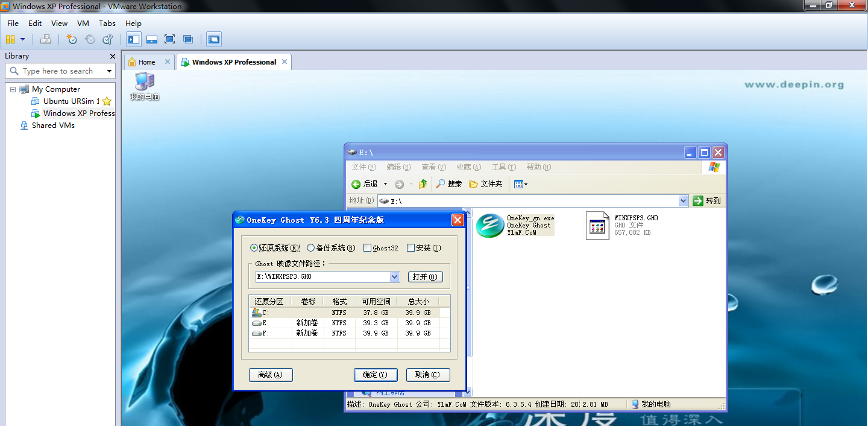Toggle the console view icon
The image size is (868, 426).
pos(214,39)
